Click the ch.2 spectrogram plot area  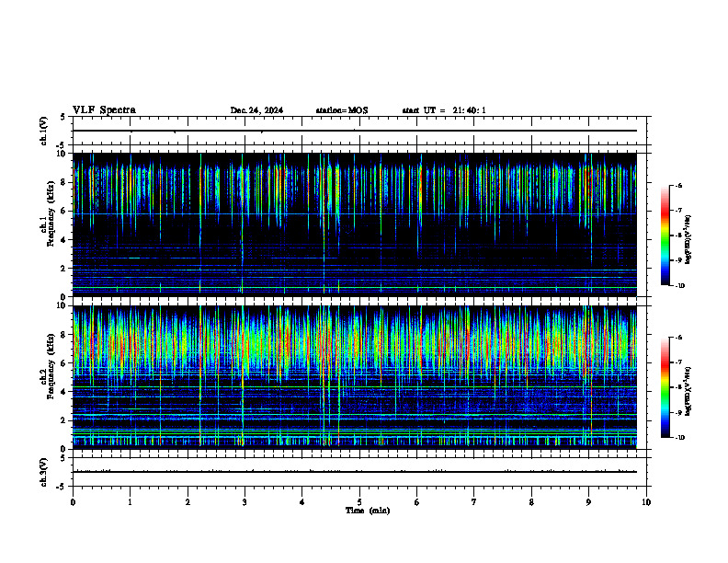point(355,377)
